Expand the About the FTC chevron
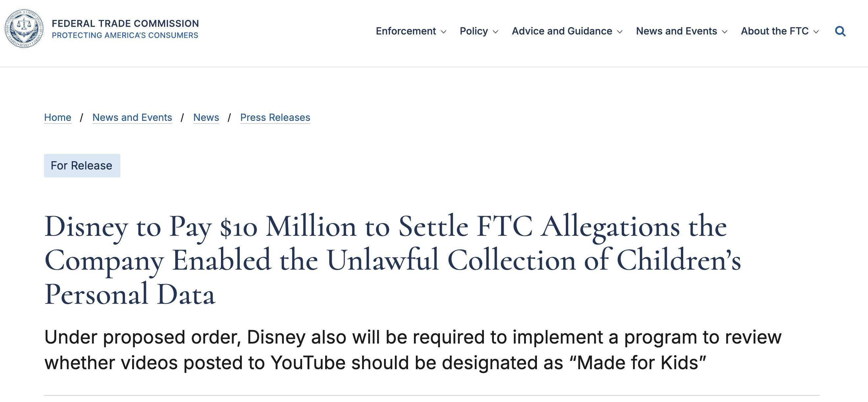Image resolution: width=868 pixels, height=402 pixels. [816, 32]
